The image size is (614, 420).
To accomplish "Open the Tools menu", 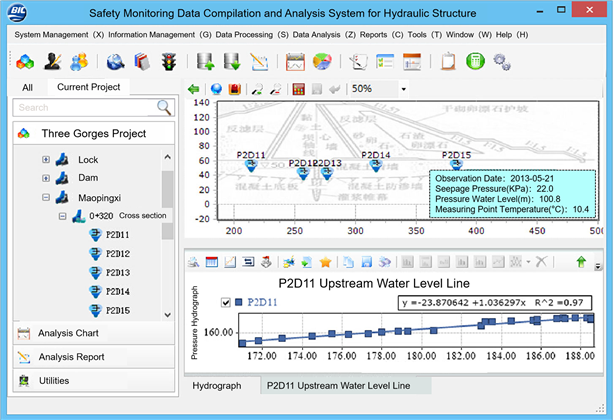I will pos(424,35).
